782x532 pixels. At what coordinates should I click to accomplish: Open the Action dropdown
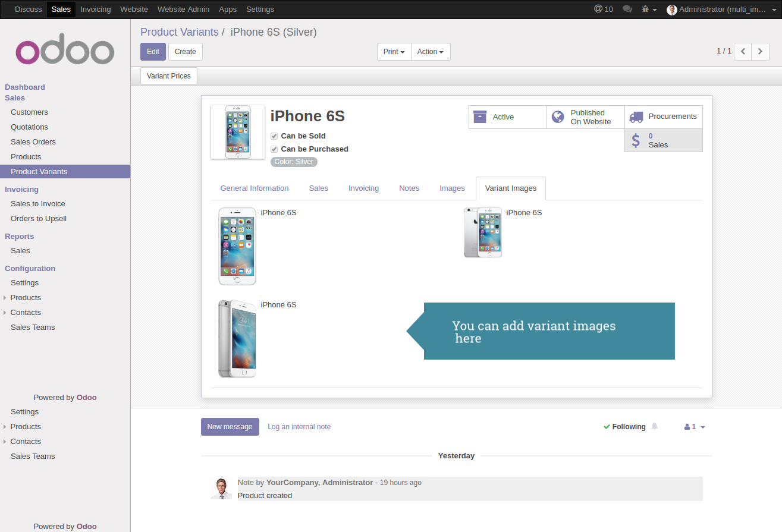pos(431,52)
